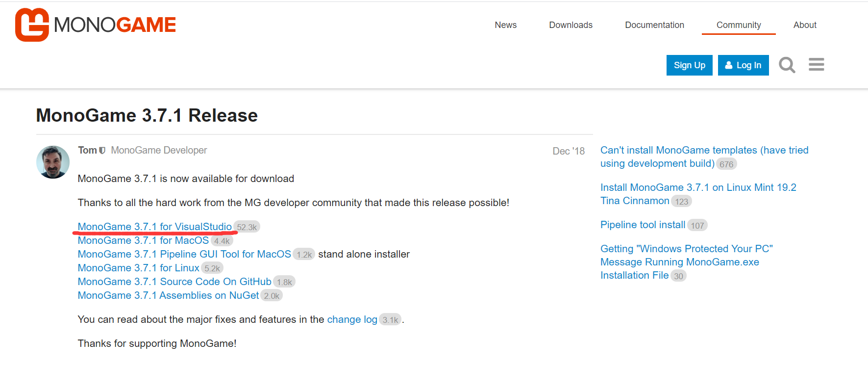
Task: Open the Pipeline tool install topic
Action: coord(643,225)
